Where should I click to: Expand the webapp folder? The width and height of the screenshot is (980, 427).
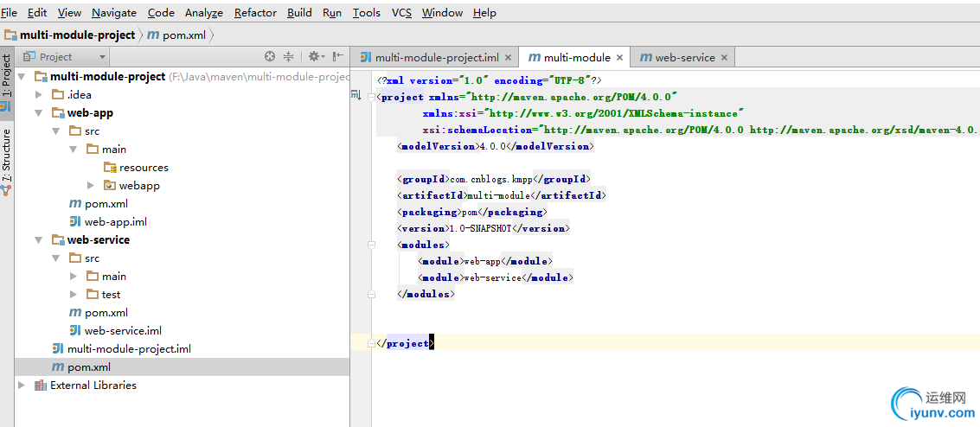(x=91, y=185)
